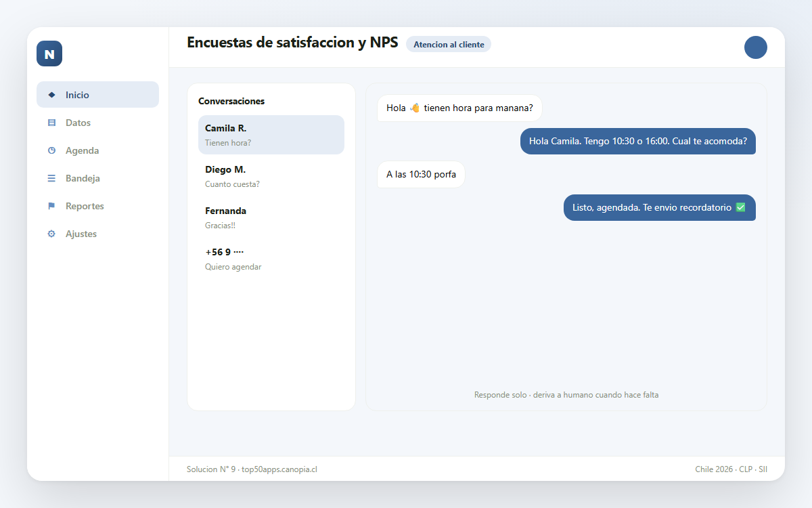Select the +56 9 conversation
The height and width of the screenshot is (508, 812).
[x=271, y=259]
